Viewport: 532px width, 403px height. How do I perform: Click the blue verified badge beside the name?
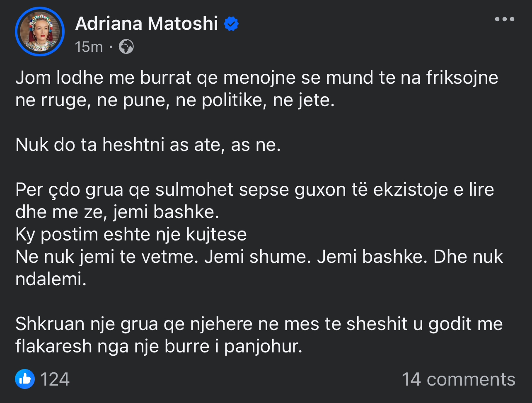231,24
